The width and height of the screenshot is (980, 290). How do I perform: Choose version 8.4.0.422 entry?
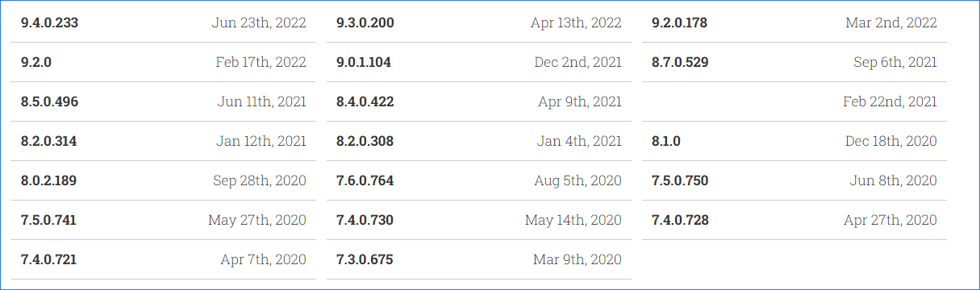point(365,101)
